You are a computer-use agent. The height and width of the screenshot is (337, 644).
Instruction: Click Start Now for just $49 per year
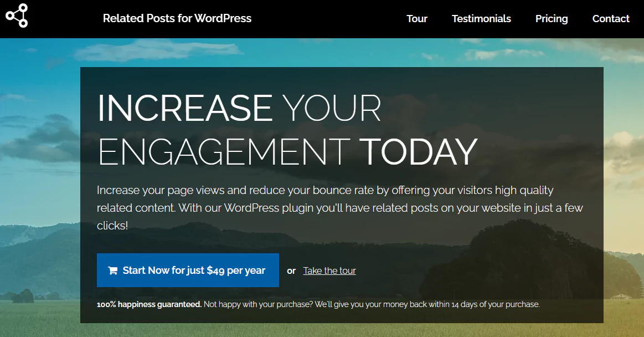(x=188, y=270)
